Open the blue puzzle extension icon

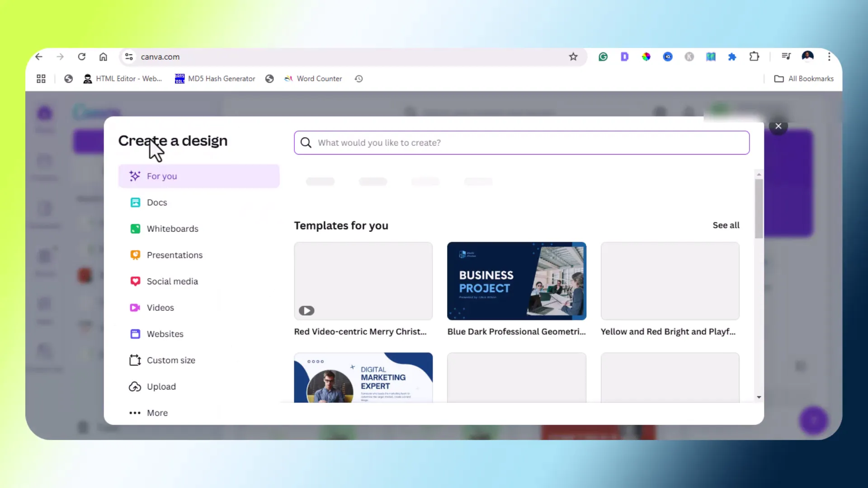pyautogui.click(x=732, y=57)
